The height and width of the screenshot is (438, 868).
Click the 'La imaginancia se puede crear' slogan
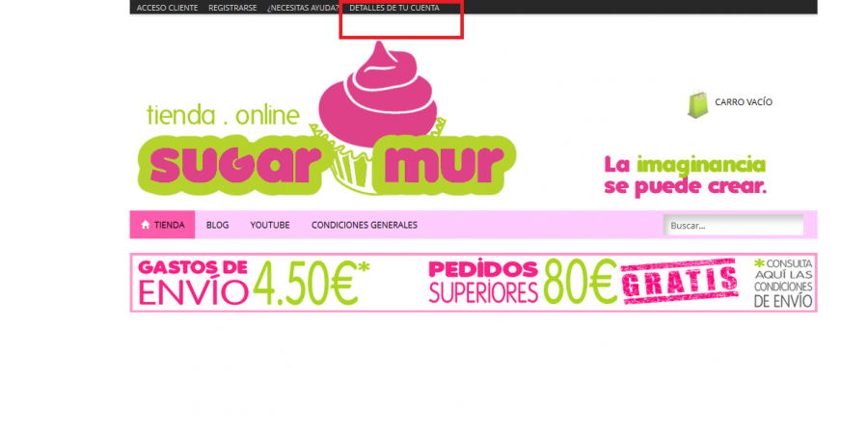(x=685, y=176)
